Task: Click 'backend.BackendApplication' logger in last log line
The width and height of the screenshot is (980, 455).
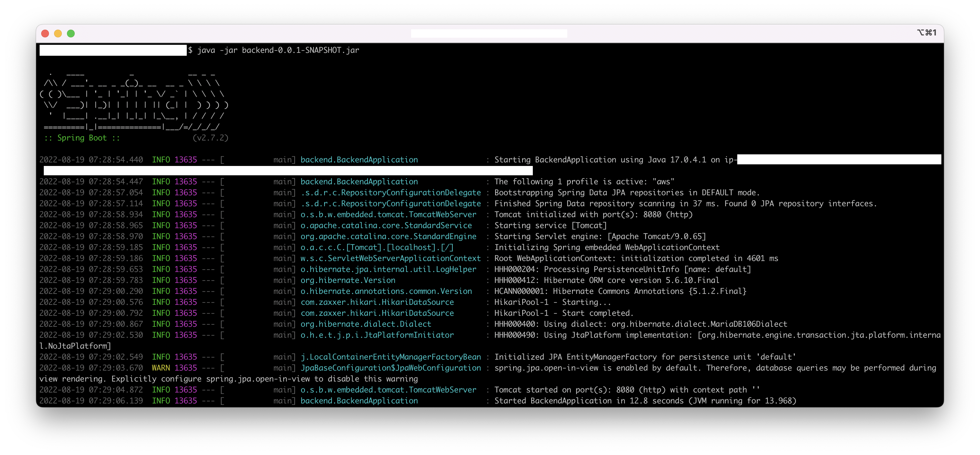Action: (x=359, y=401)
